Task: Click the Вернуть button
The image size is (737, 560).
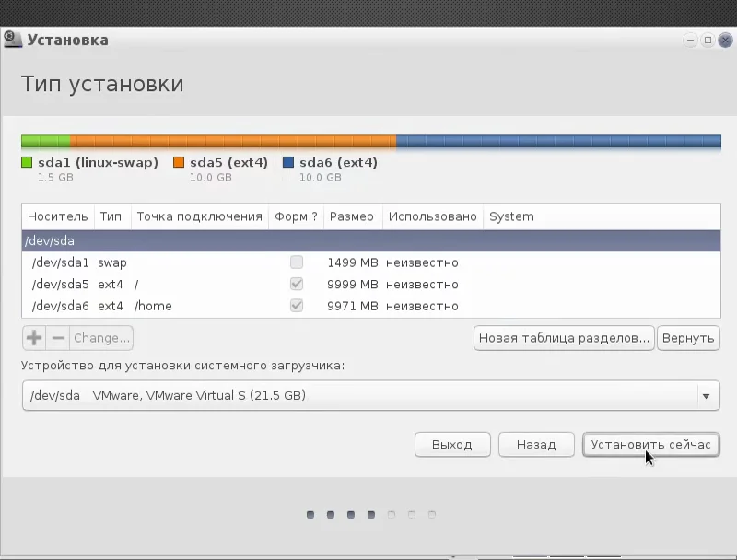Action: pos(688,338)
